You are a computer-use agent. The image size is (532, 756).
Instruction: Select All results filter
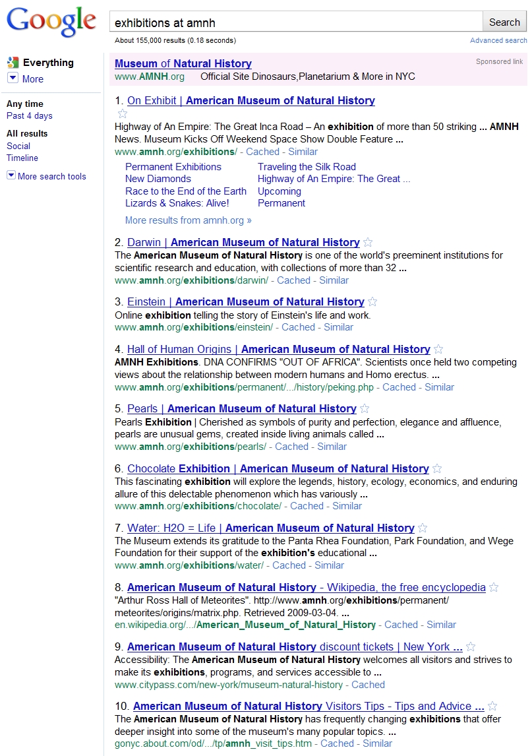(x=27, y=133)
